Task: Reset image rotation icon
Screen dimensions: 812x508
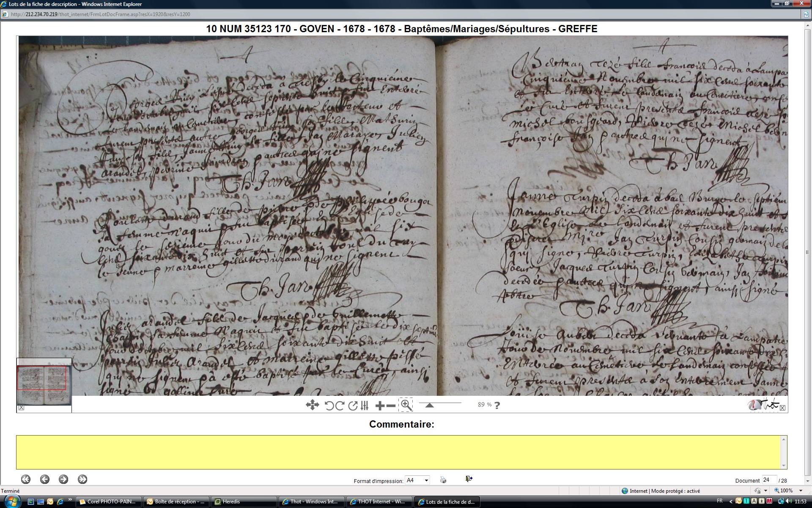Action: tap(353, 406)
